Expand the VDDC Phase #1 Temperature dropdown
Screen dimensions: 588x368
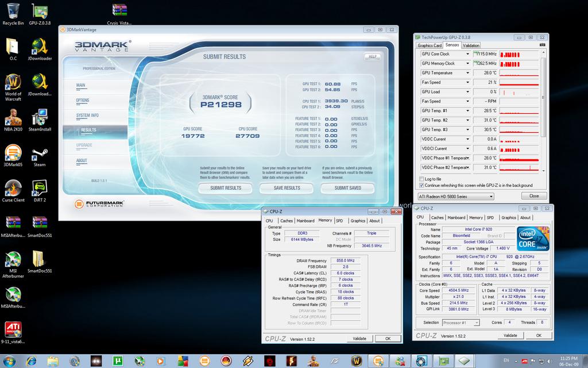click(x=467, y=158)
